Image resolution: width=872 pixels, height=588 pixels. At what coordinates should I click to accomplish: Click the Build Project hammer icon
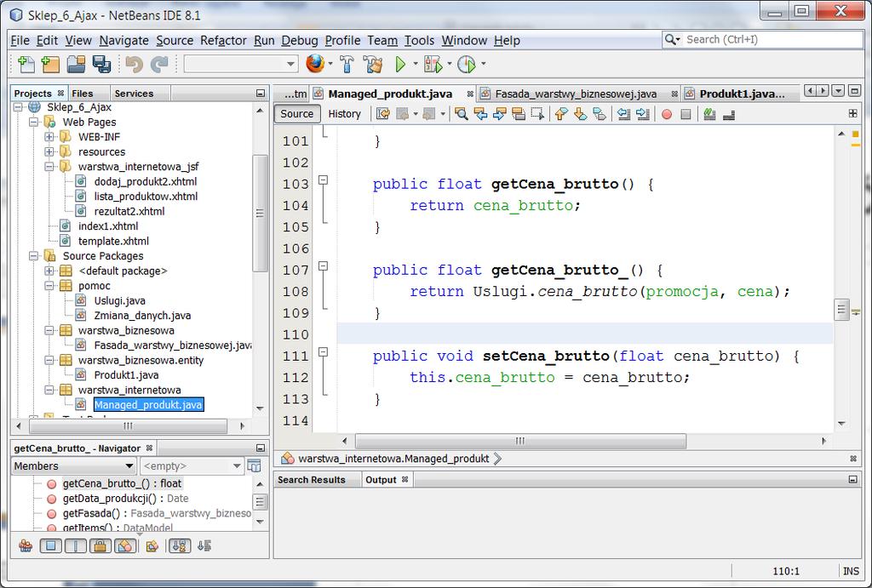click(x=347, y=65)
